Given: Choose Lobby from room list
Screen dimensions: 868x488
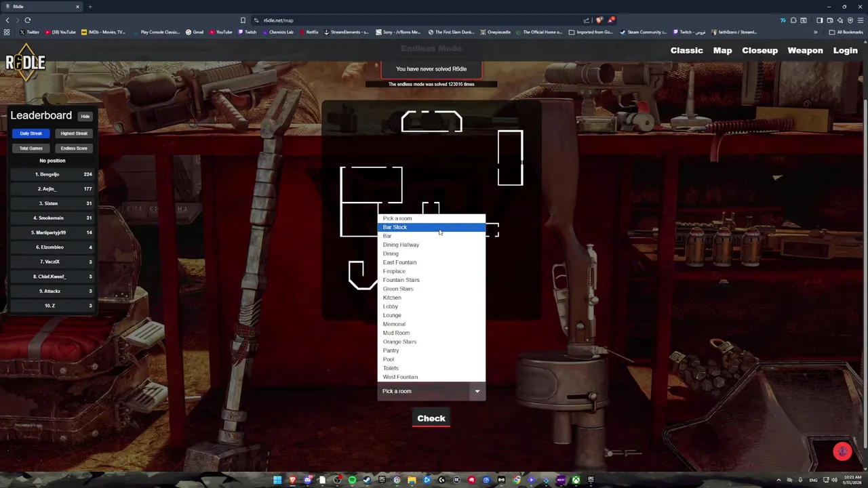Looking at the screenshot, I should pyautogui.click(x=431, y=306).
